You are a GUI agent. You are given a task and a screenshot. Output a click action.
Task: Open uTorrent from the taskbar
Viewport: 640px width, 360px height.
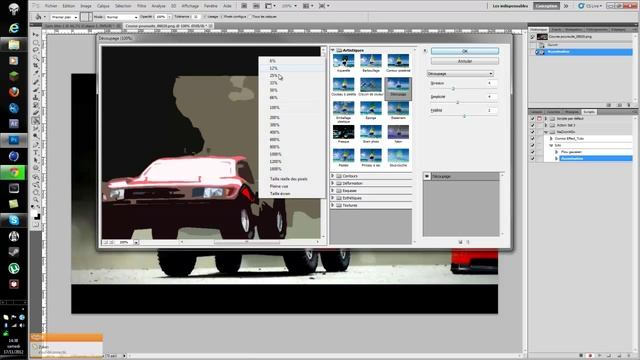click(x=14, y=268)
